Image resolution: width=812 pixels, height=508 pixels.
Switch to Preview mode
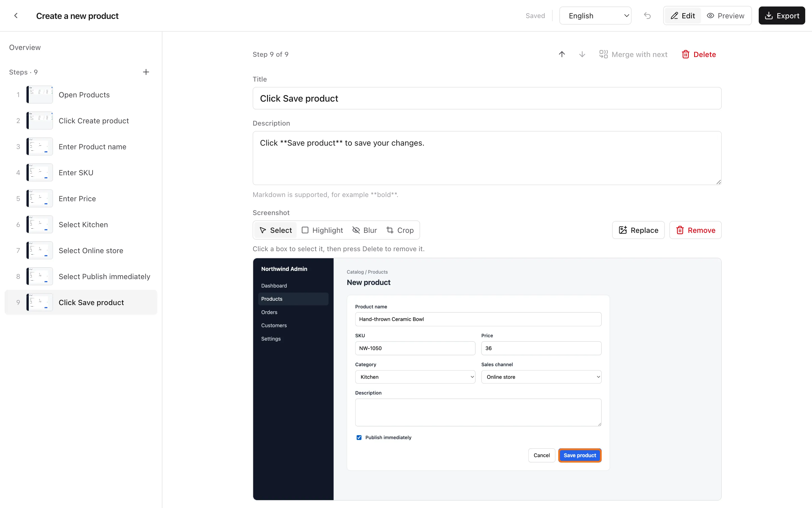pyautogui.click(x=725, y=16)
